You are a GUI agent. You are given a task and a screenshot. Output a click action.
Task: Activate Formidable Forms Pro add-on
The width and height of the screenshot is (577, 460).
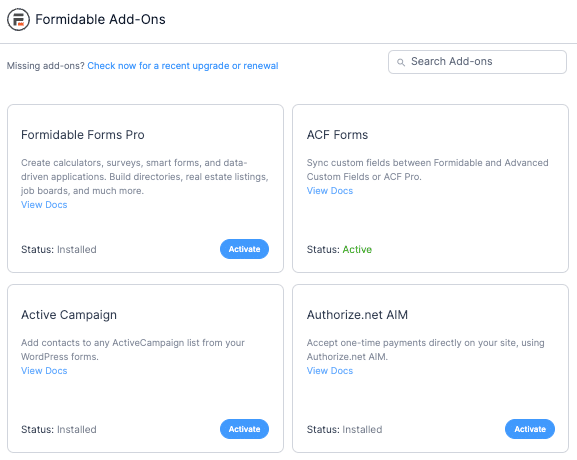244,249
